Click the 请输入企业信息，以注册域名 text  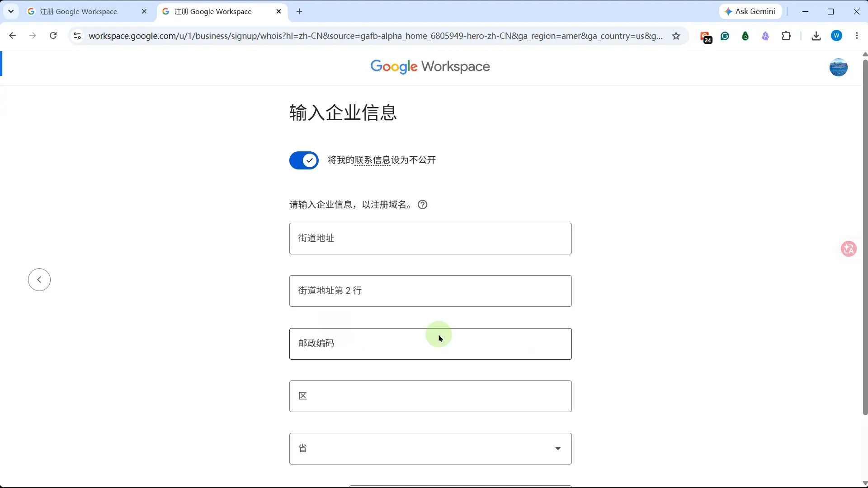(351, 205)
